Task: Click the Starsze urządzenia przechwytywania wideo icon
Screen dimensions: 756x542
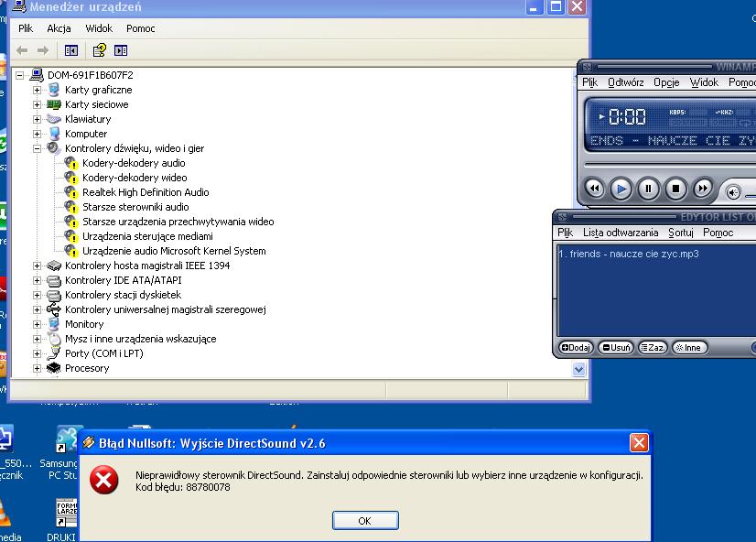Action: pyautogui.click(x=71, y=222)
